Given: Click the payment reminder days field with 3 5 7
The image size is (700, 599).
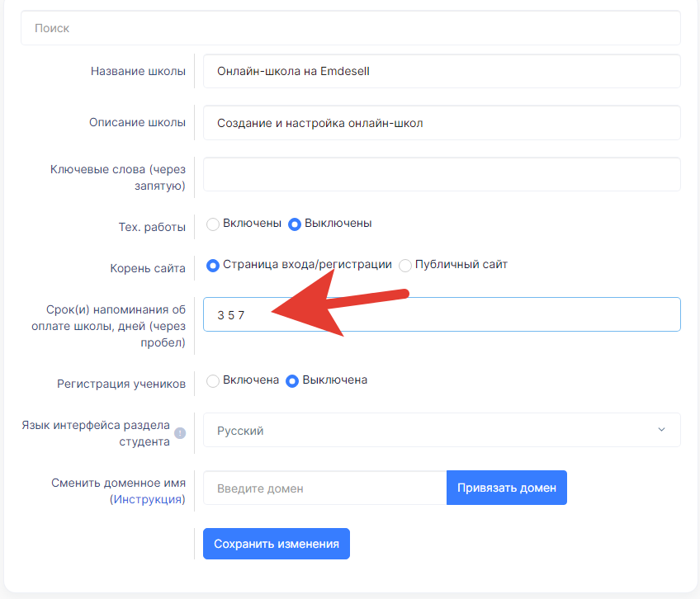Looking at the screenshot, I should tap(442, 314).
